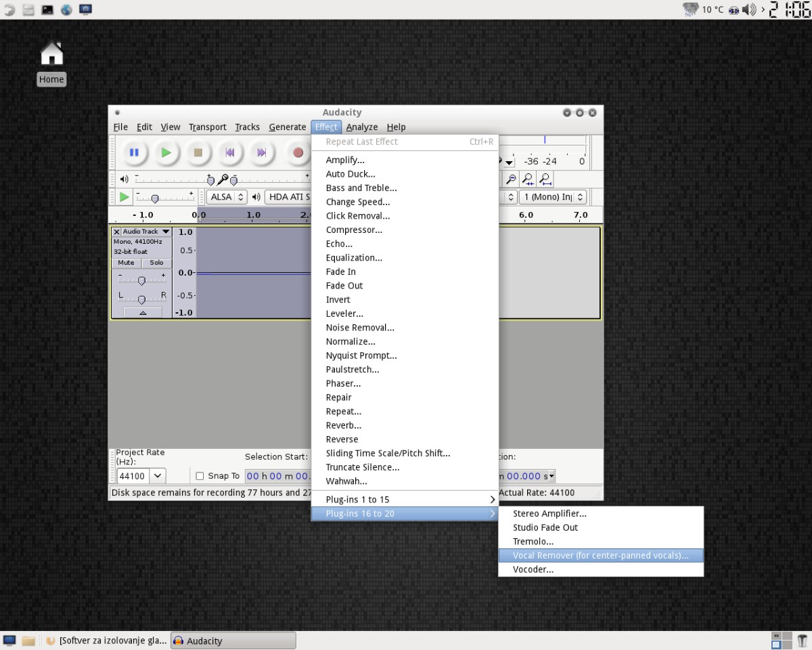Click the speaker icon beside HDA ATI device
The width and height of the screenshot is (812, 650).
click(x=256, y=197)
